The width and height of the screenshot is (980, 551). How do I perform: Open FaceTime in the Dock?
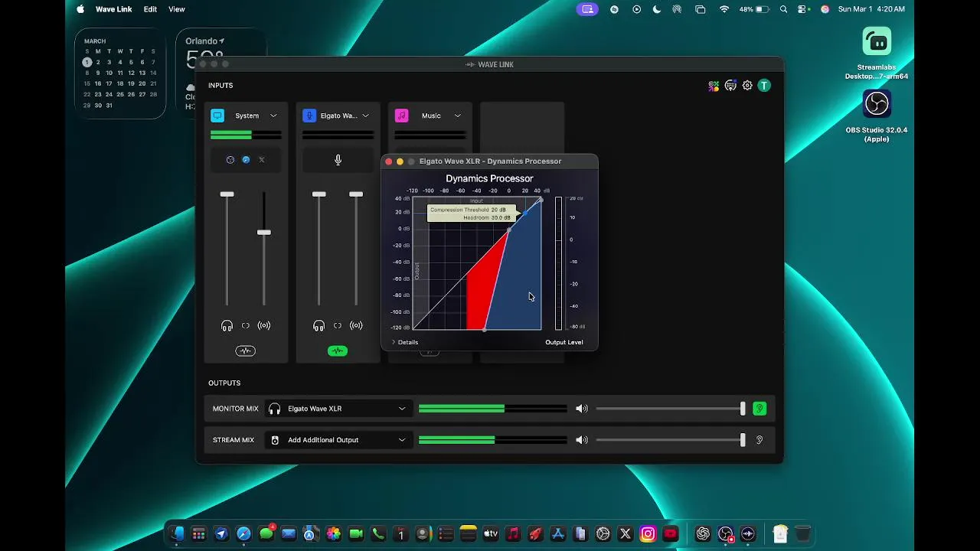(x=356, y=534)
